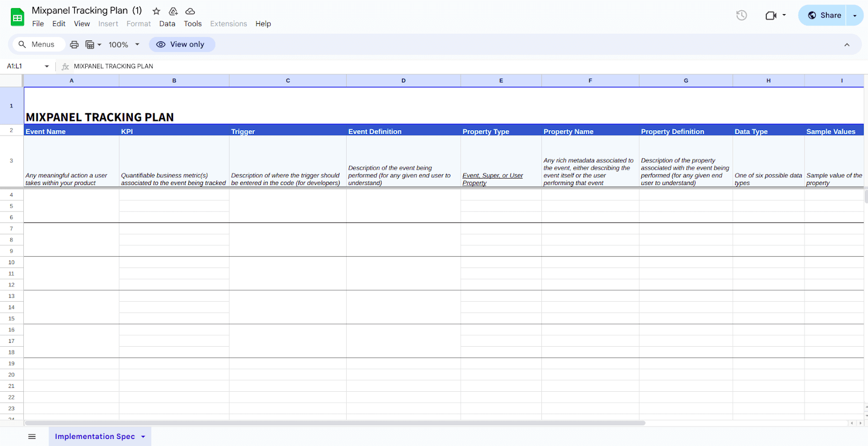Click the Event, Super, or User Property link
The height and width of the screenshot is (446, 868).
[493, 179]
